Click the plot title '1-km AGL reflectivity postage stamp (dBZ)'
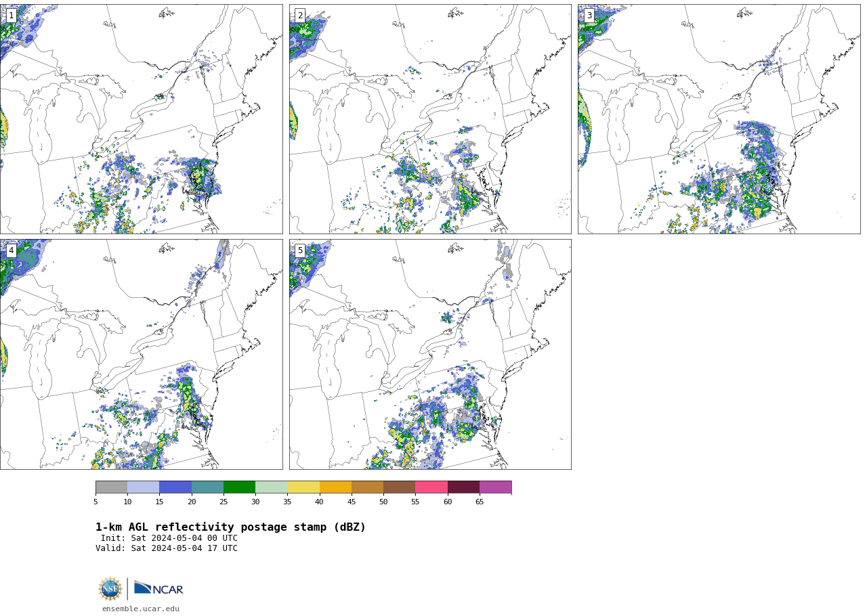Image resolution: width=867 pixels, height=616 pixels. tap(230, 527)
